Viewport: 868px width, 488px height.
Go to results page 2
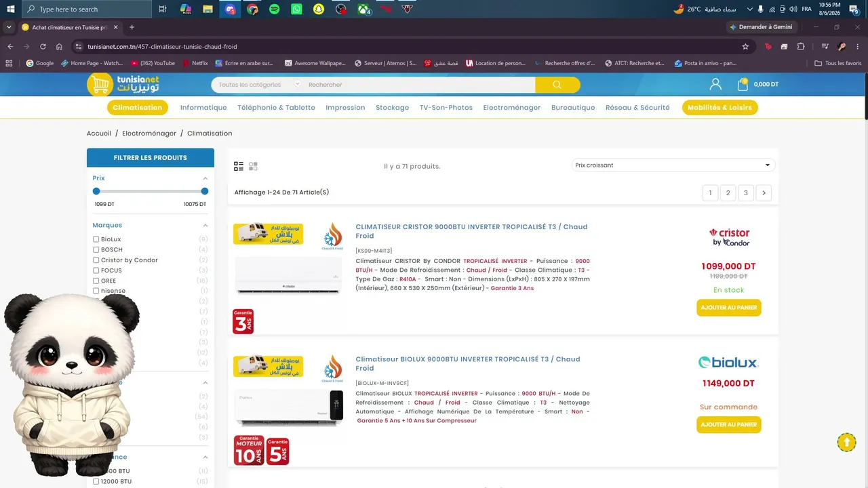pos(728,193)
